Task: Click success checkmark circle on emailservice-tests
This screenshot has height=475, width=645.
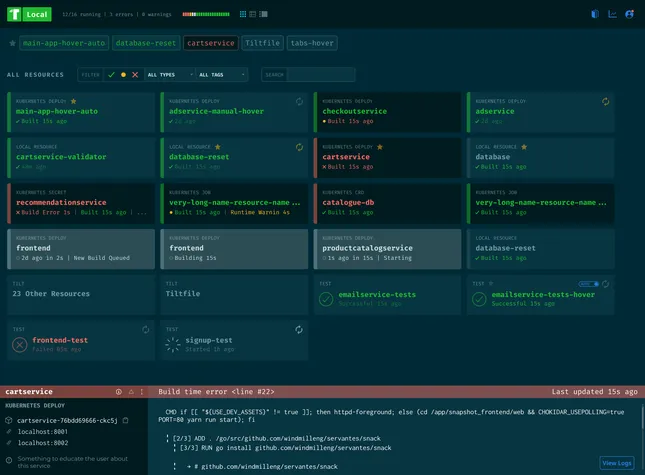Action: click(x=326, y=299)
